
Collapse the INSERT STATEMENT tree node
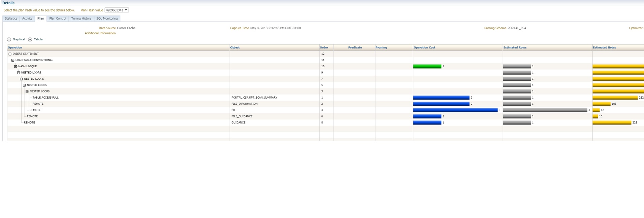[10, 54]
